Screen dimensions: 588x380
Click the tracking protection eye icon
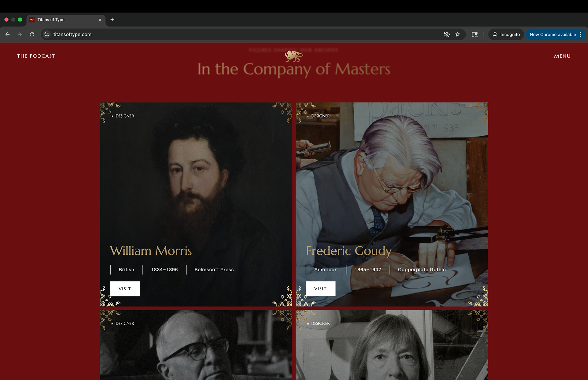447,34
